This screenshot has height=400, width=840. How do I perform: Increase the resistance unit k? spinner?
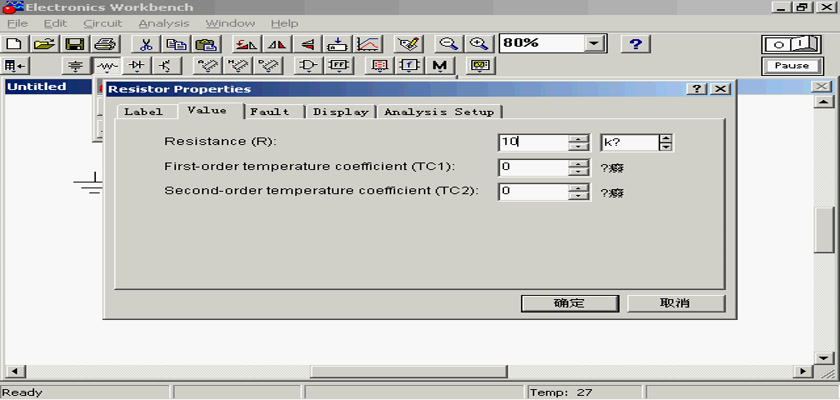pos(665,138)
